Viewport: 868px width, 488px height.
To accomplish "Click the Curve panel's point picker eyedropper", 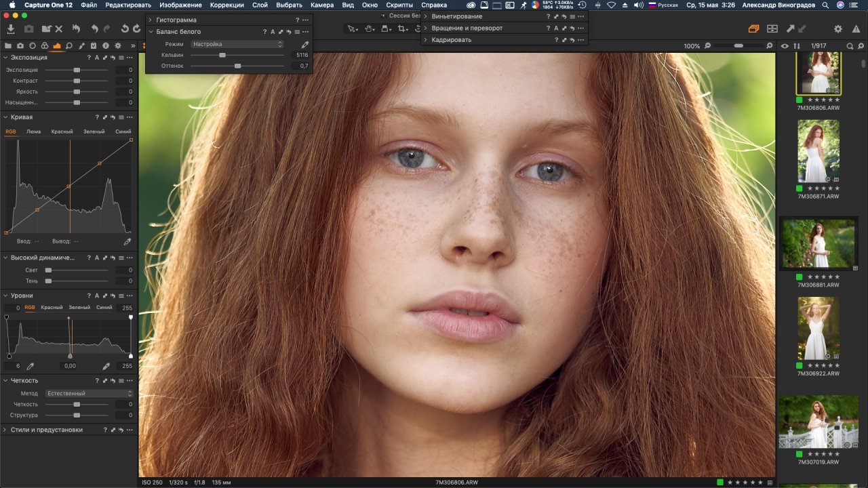I will (127, 241).
